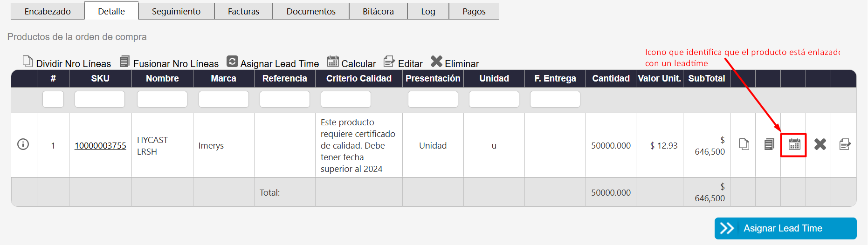868x245 pixels.
Task: Click the edit icon in product row
Action: pos(845,144)
